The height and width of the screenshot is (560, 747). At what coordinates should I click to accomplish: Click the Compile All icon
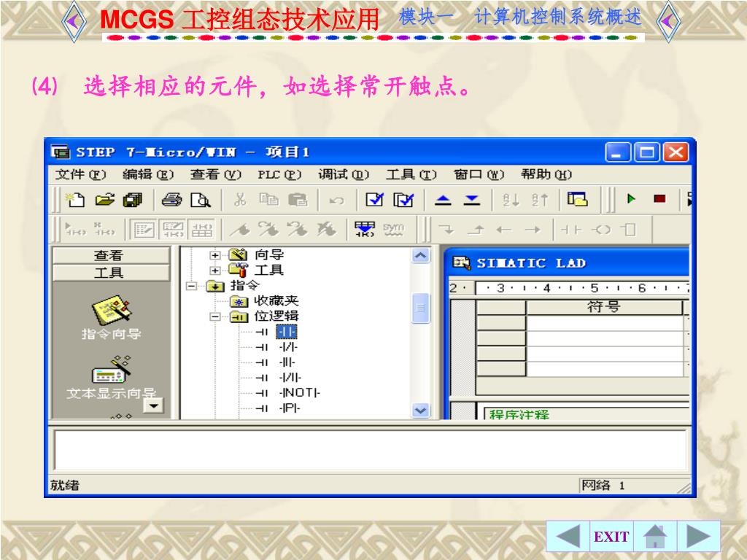point(403,199)
